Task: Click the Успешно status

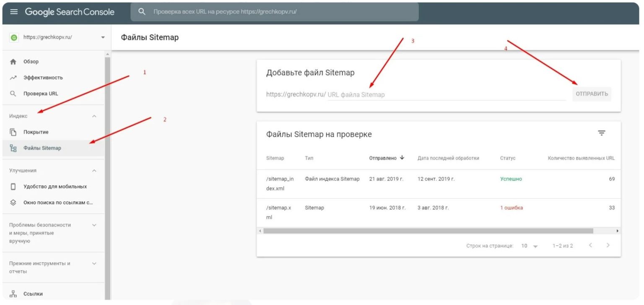Action: [511, 179]
